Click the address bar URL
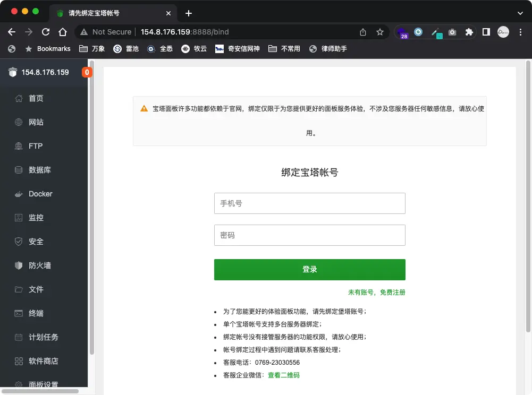Viewport: 532px width, 395px height. click(184, 32)
